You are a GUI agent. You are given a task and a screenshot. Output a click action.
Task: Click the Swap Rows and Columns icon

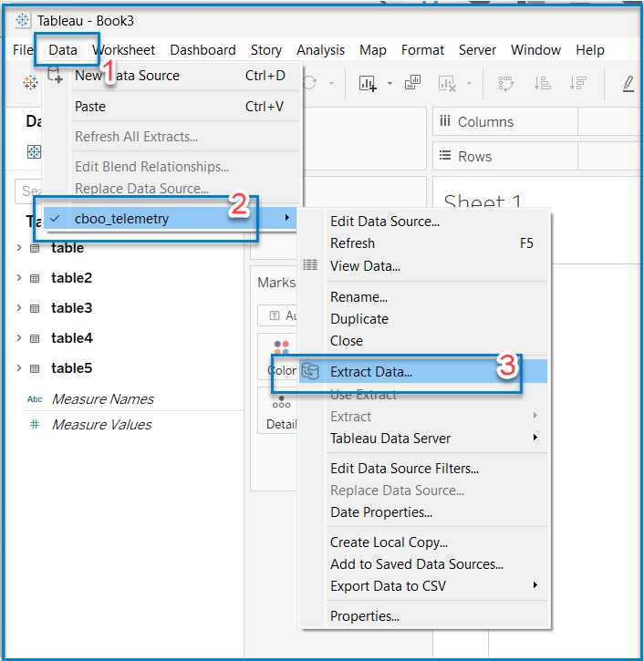tap(506, 83)
